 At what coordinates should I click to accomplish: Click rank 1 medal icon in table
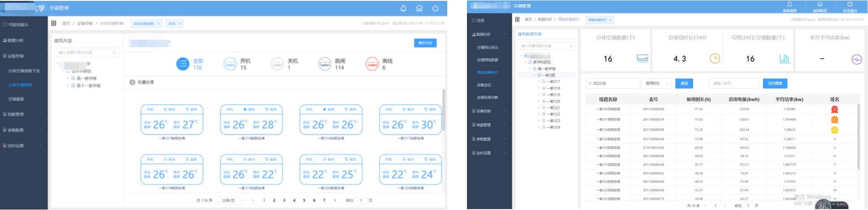834,109
